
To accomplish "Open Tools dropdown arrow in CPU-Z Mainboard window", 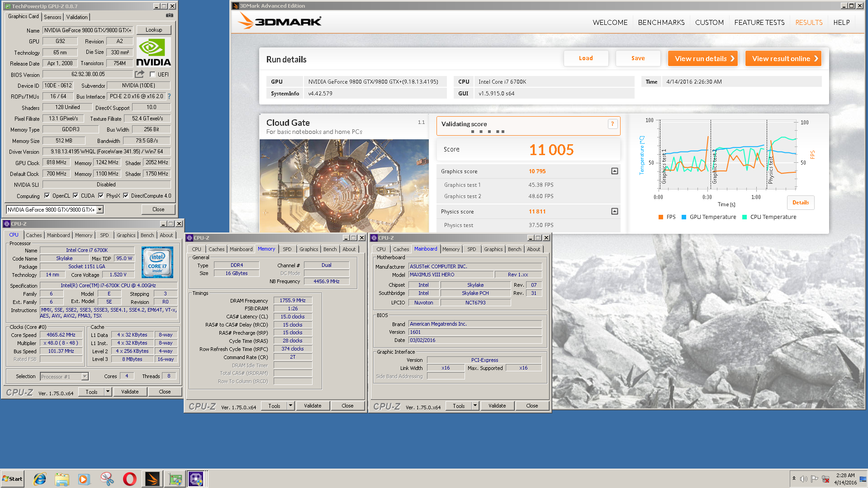I will [x=475, y=406].
